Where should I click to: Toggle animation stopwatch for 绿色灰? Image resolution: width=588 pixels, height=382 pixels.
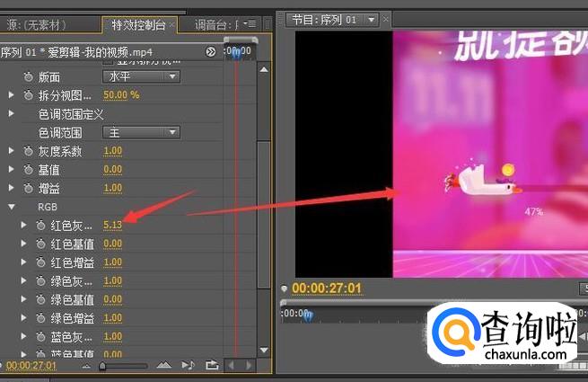(x=41, y=281)
